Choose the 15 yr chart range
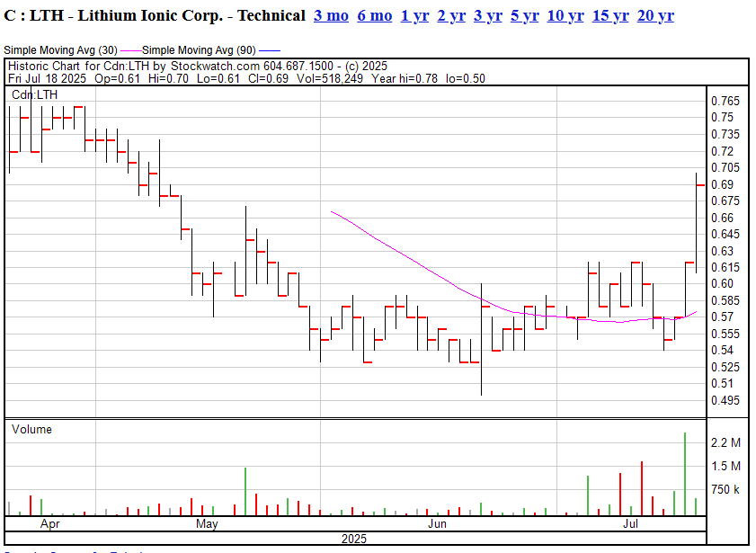The width and height of the screenshot is (756, 553). pos(610,16)
